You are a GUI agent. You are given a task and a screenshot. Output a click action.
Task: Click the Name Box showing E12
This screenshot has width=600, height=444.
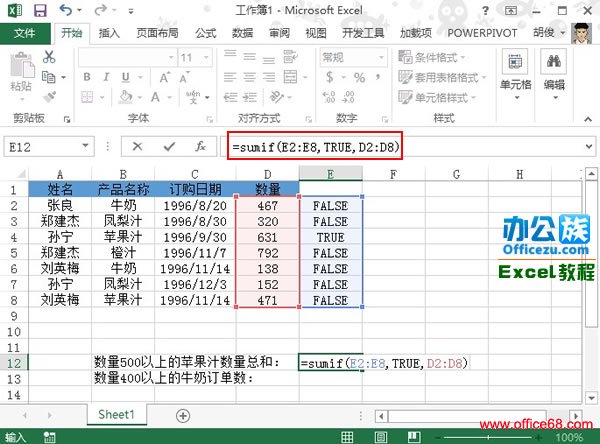49,147
